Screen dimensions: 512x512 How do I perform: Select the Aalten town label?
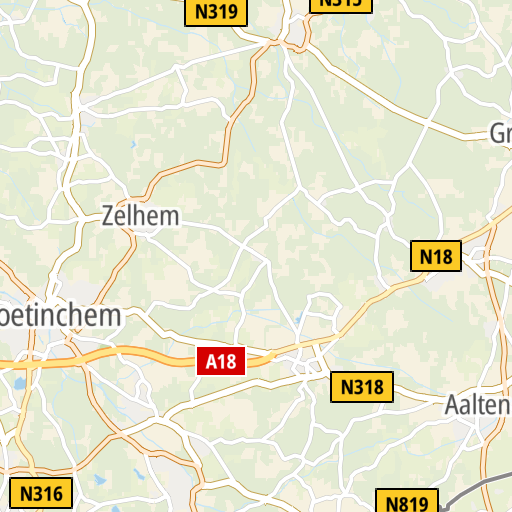coord(478,405)
